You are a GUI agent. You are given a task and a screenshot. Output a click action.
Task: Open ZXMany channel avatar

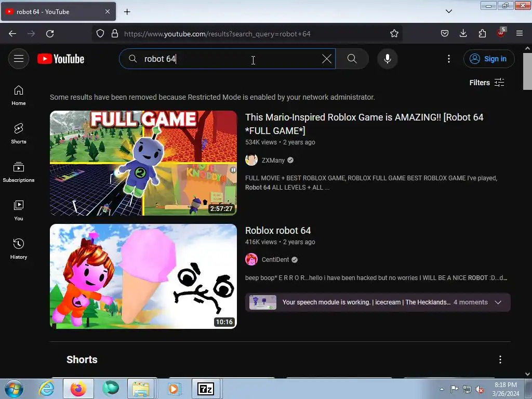[251, 160]
